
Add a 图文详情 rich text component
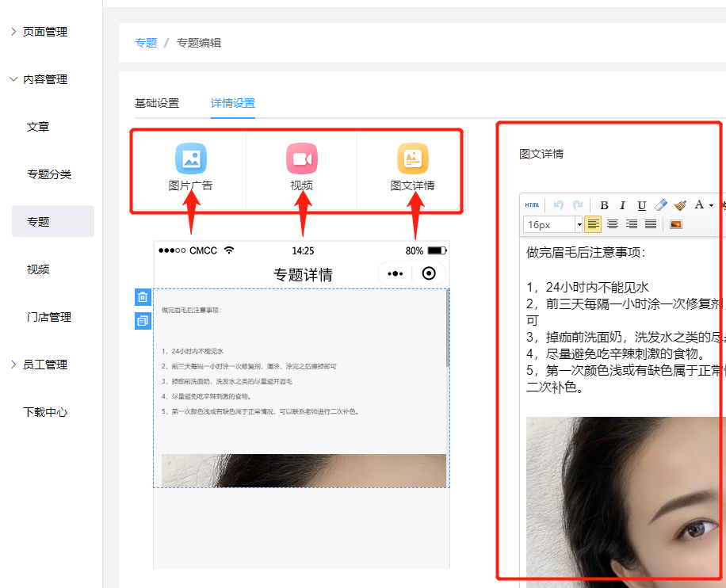412,169
